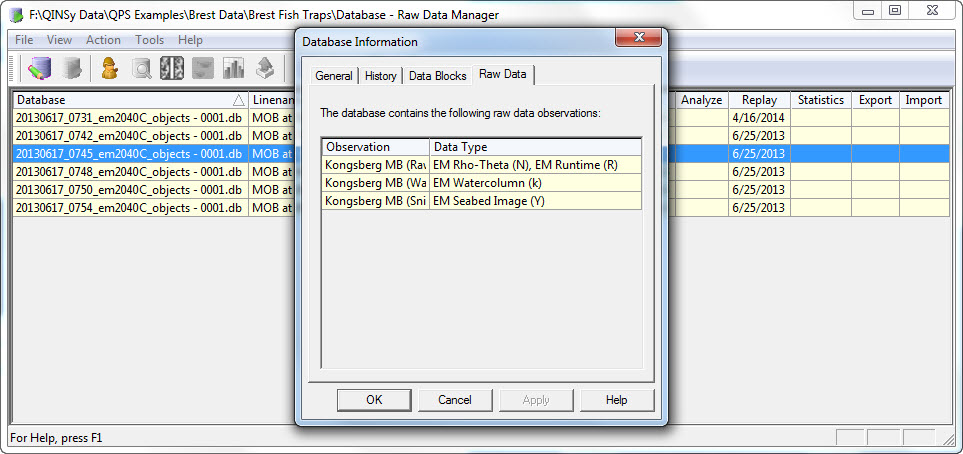
Task: Click the Replay column header
Action: 759,100
